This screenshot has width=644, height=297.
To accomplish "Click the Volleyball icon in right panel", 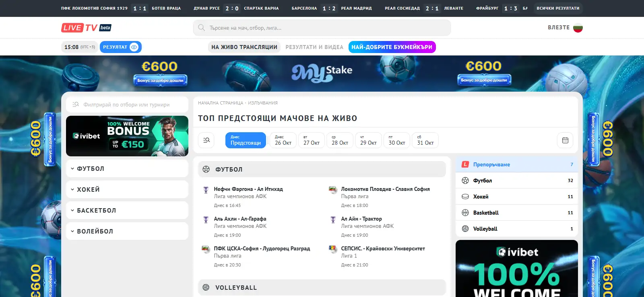I will coord(465,229).
